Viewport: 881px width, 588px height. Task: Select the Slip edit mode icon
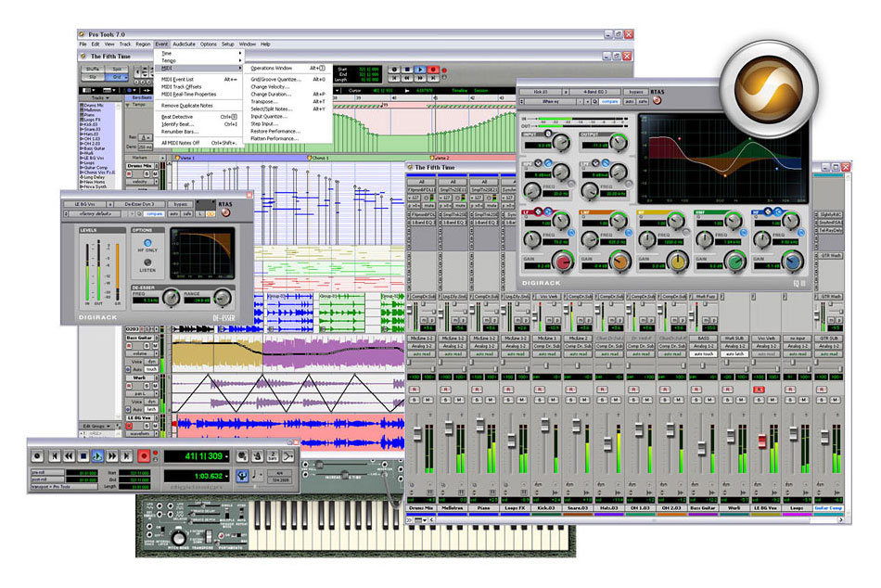93,76
